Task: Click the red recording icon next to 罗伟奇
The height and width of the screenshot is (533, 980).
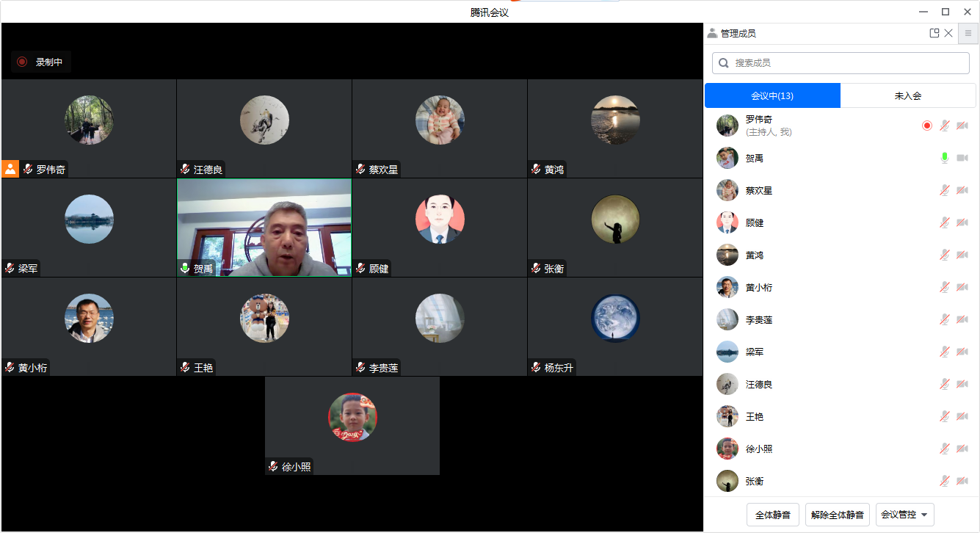Action: (927, 126)
